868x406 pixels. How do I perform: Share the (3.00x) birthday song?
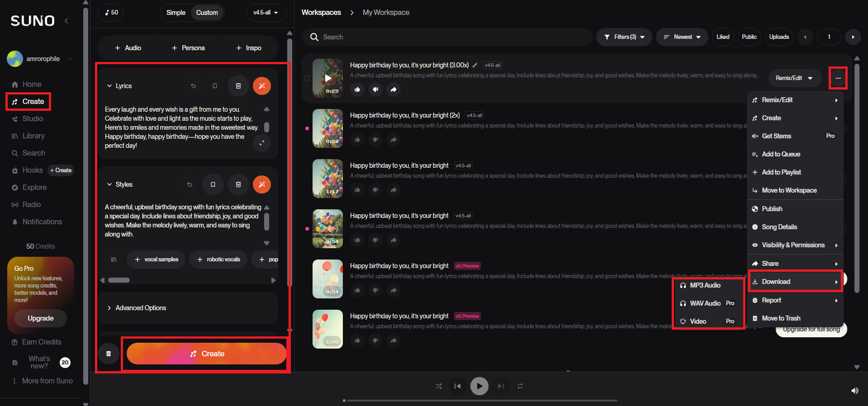(x=394, y=90)
